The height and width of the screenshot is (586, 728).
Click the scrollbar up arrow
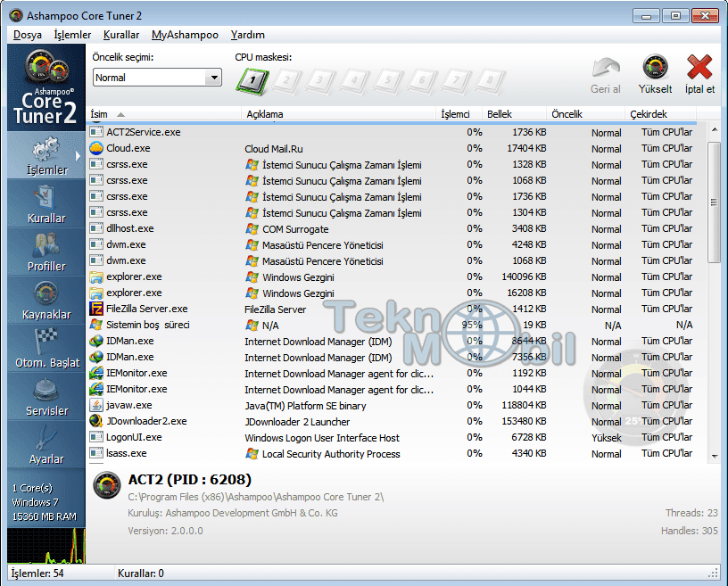[x=714, y=129]
